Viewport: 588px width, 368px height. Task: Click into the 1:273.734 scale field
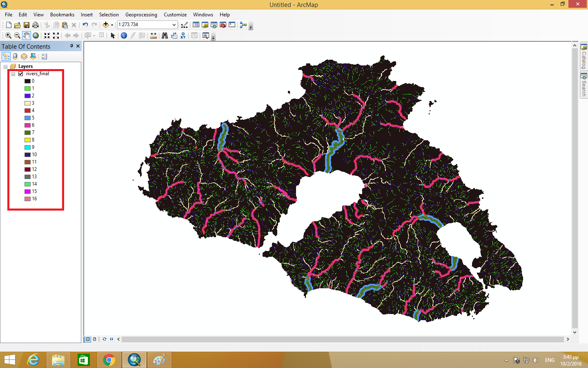[144, 25]
